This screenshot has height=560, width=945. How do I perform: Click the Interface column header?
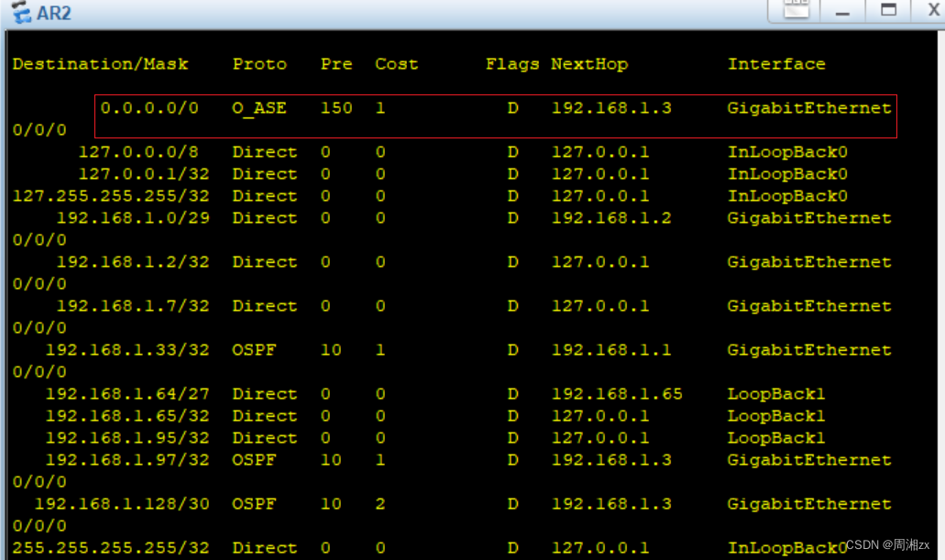point(776,63)
